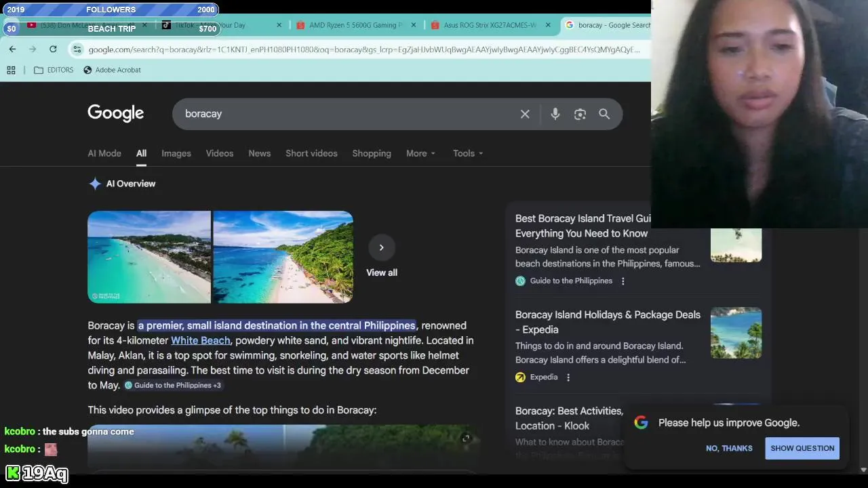868x488 pixels.
Task: Go back using the browser back arrow
Action: [12, 49]
